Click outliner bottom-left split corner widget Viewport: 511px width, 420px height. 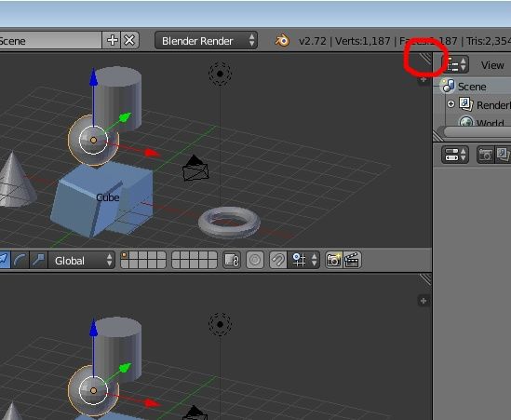(438, 136)
